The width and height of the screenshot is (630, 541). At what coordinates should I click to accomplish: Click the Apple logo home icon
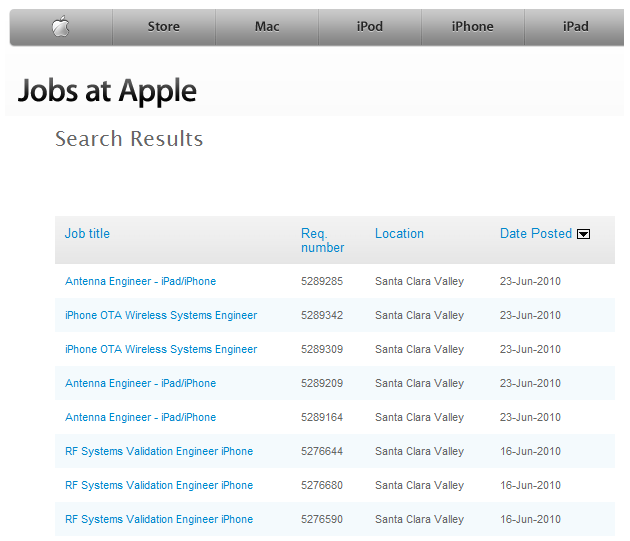click(x=61, y=27)
